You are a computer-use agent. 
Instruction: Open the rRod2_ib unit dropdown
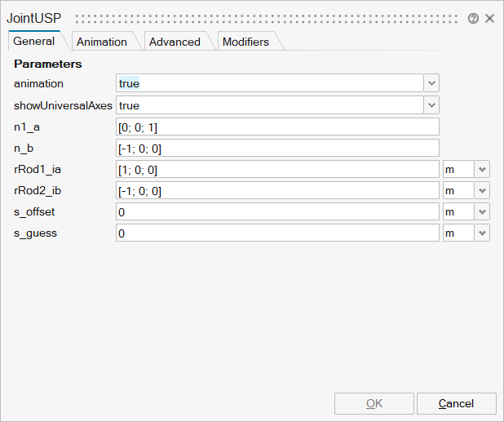tap(482, 190)
